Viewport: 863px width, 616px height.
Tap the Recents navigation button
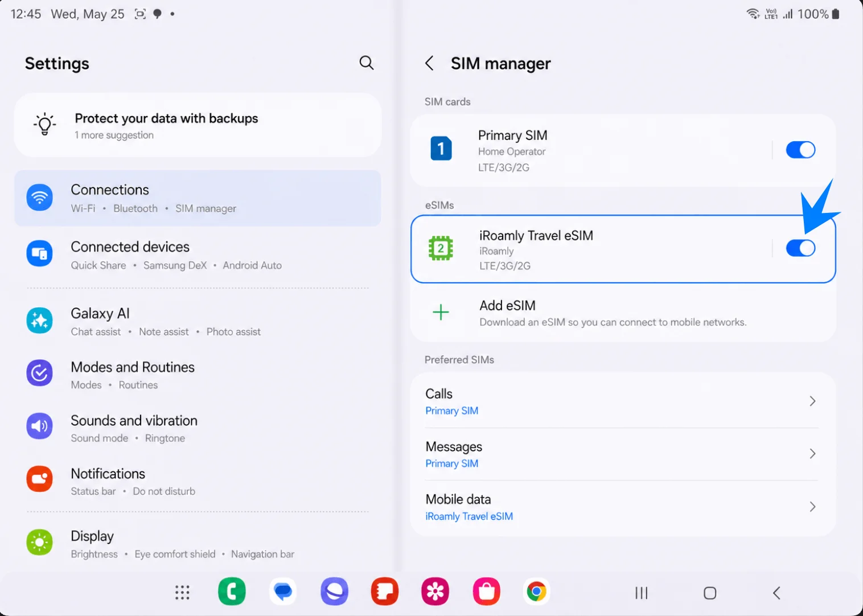click(642, 593)
